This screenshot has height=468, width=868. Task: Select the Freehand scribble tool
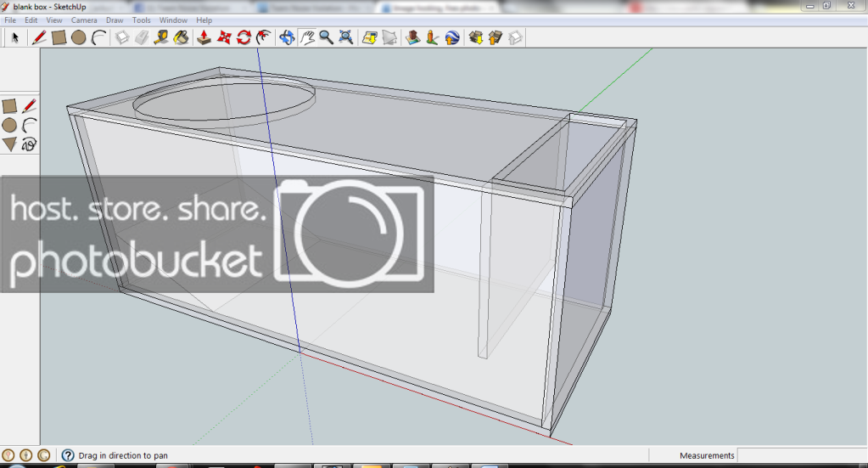tap(30, 144)
